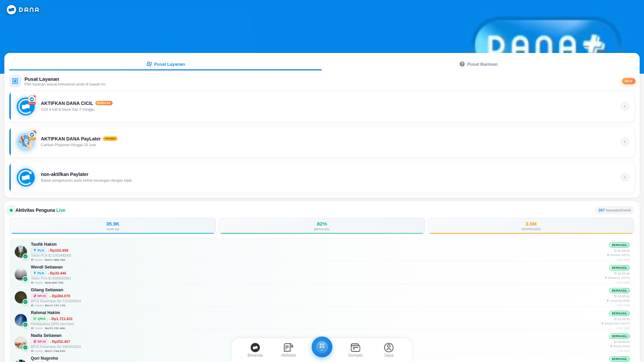
Task: Open the AKTIFKAN DANA CICIL service icon
Action: tap(26, 106)
